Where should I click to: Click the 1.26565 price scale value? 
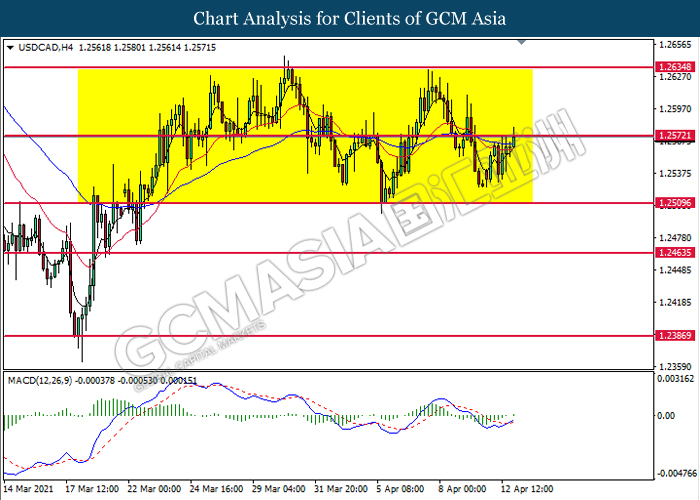(x=675, y=45)
